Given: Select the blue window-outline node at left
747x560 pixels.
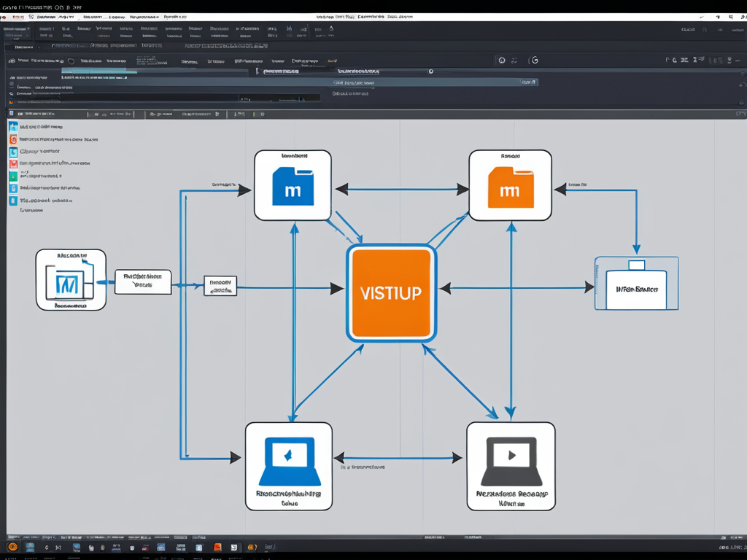Looking at the screenshot, I should coord(70,280).
